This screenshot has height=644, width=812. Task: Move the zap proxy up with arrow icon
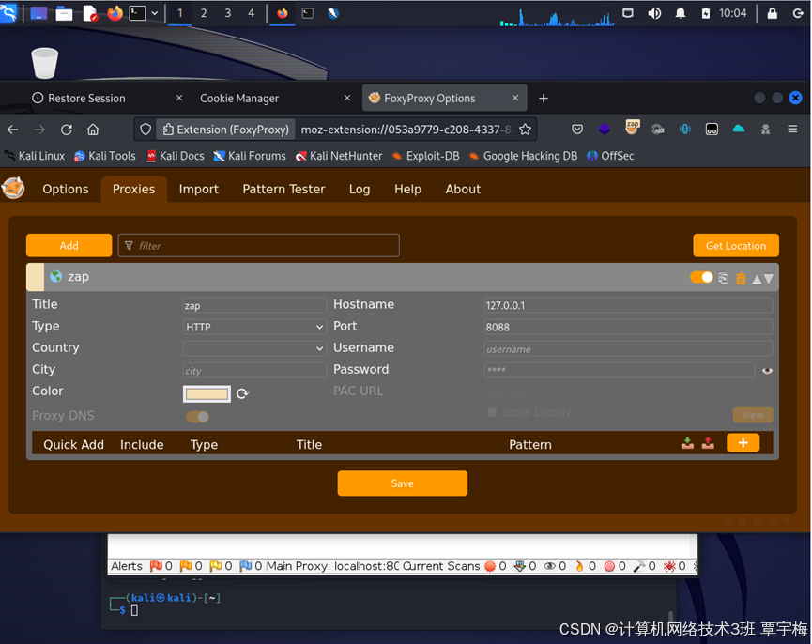(x=757, y=278)
